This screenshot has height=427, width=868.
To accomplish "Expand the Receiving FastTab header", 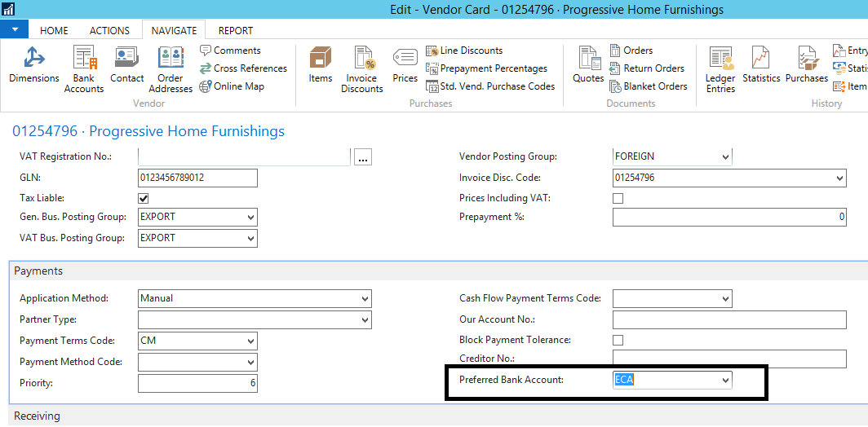I will coord(438,416).
